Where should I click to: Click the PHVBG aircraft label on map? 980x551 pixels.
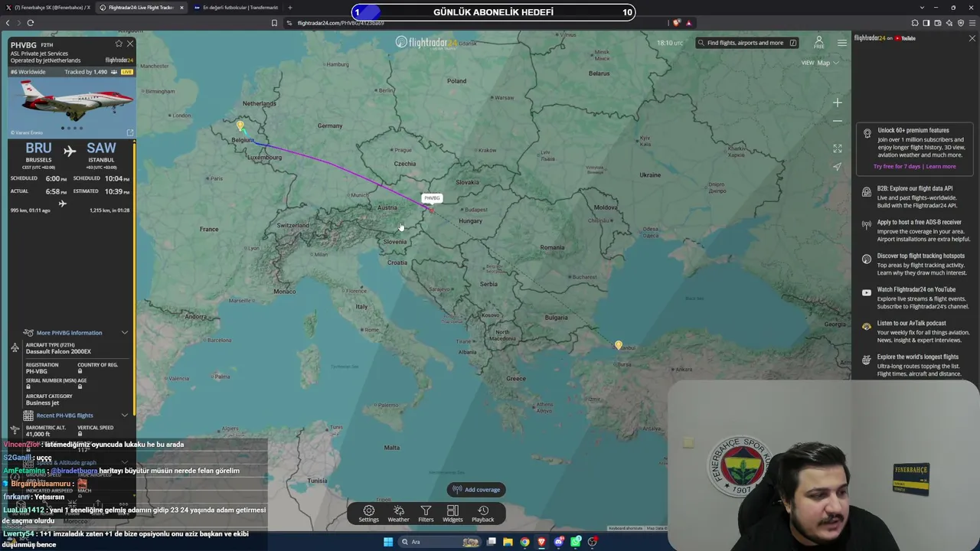pos(432,198)
